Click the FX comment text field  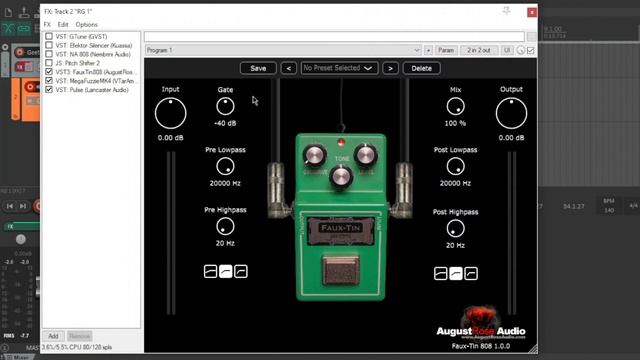pyautogui.click(x=334, y=36)
